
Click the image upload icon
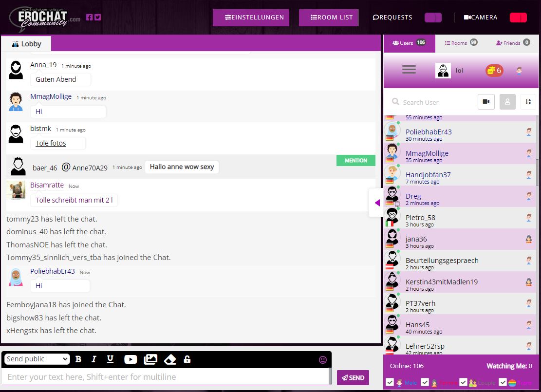150,359
